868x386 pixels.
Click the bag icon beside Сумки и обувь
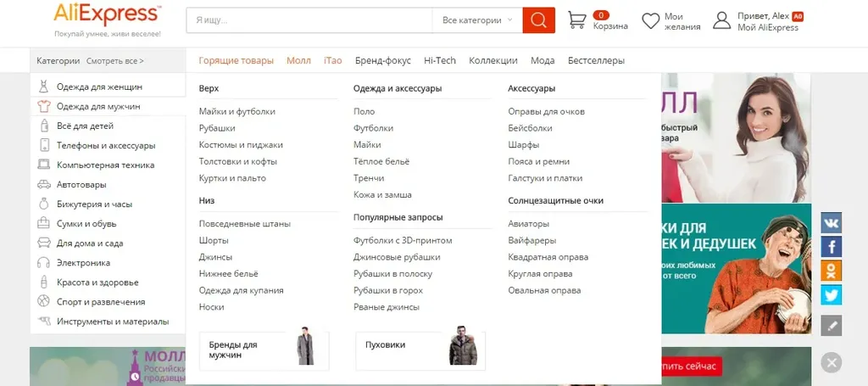tap(44, 224)
